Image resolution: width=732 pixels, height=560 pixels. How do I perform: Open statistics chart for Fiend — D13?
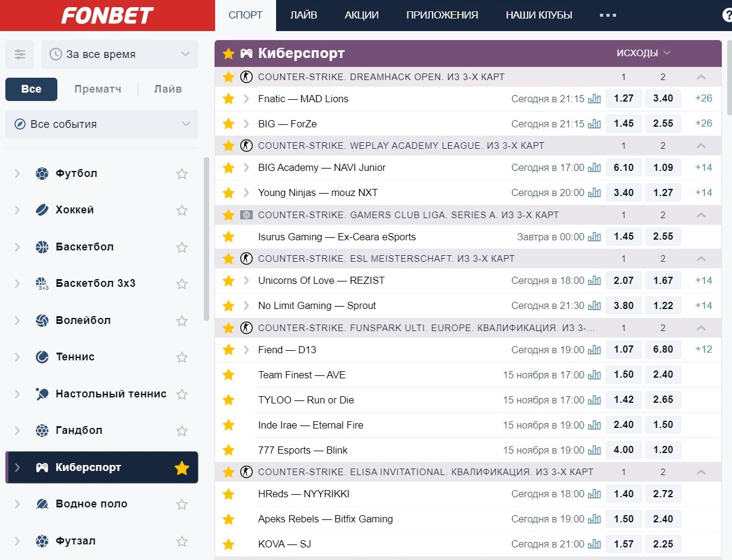[x=594, y=350]
